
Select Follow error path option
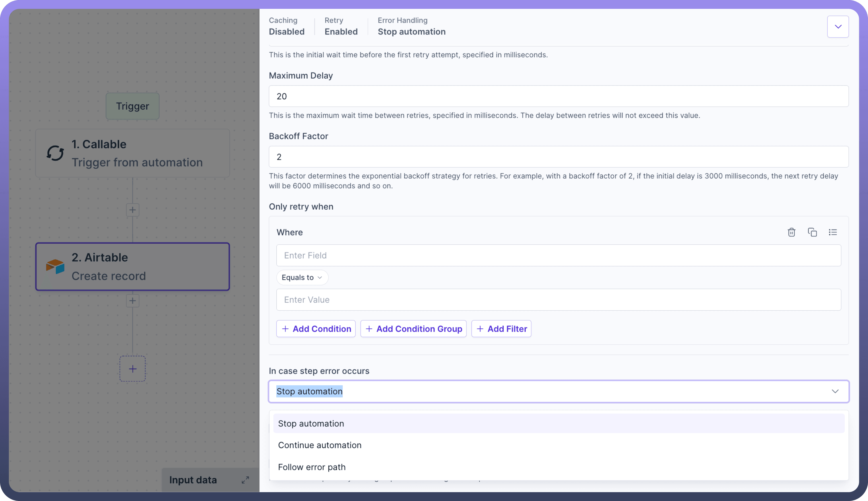312,467
